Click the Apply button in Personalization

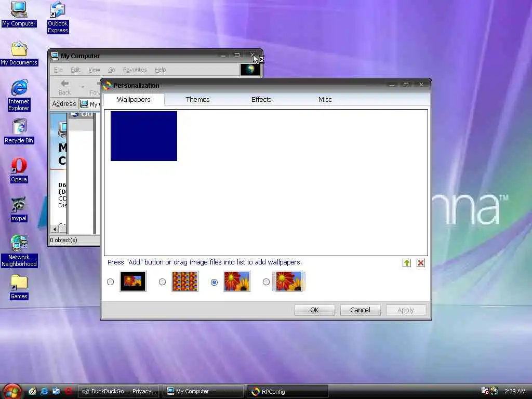click(x=406, y=310)
